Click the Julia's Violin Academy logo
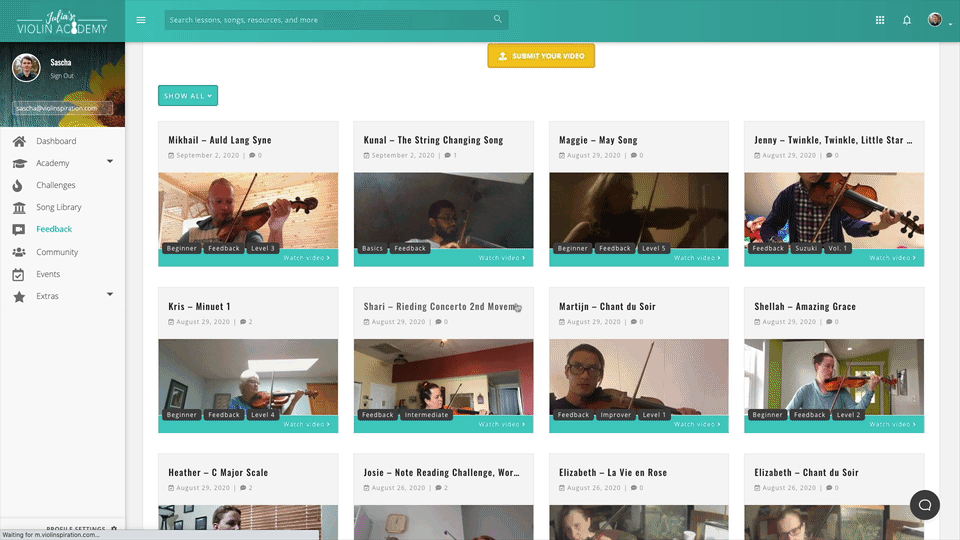Viewport: 960px width, 540px height. click(62, 23)
